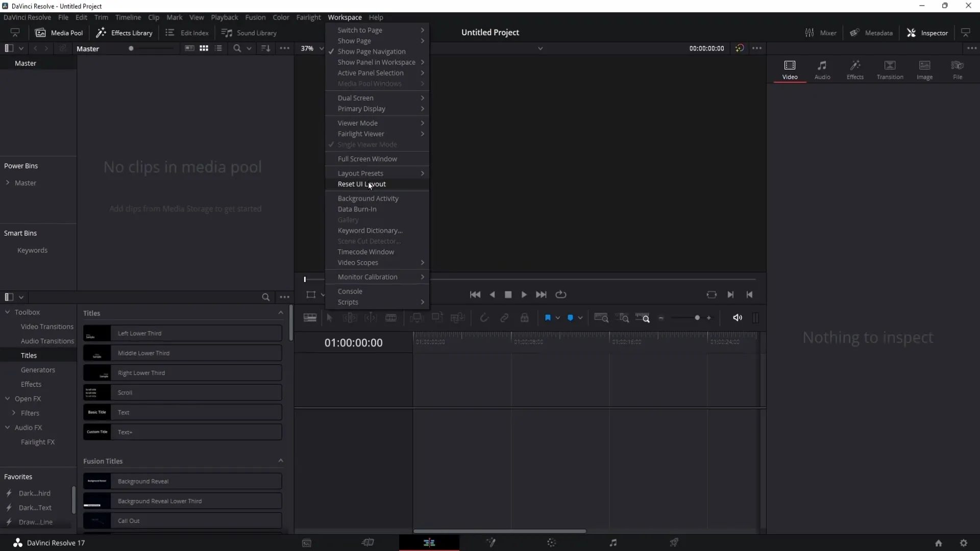Viewport: 980px width, 551px height.
Task: Click Background Reveal Fusion Title thumbnail
Action: (x=97, y=481)
